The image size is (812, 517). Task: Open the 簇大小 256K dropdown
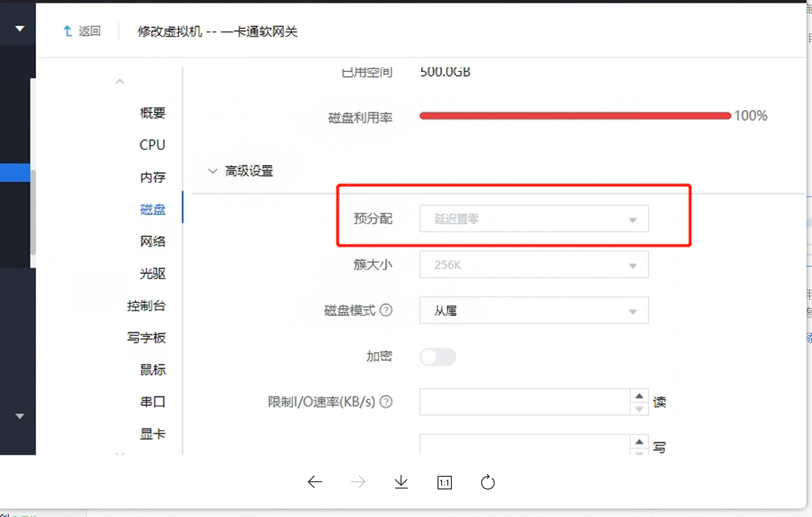click(534, 264)
